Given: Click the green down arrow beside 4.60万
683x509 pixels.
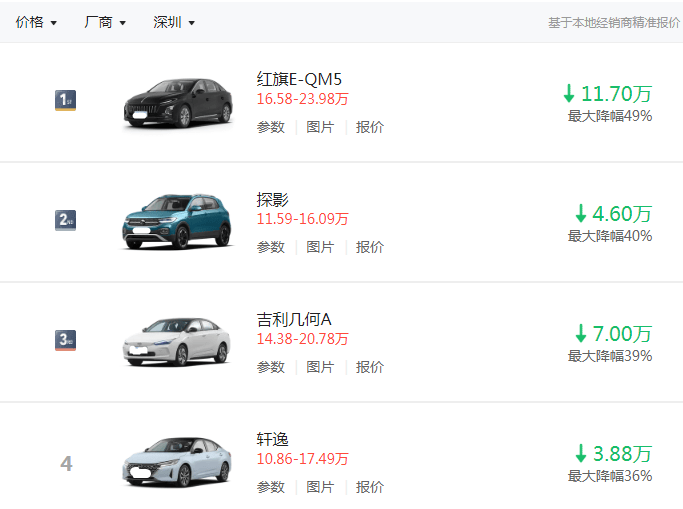Looking at the screenshot, I should point(581,213).
